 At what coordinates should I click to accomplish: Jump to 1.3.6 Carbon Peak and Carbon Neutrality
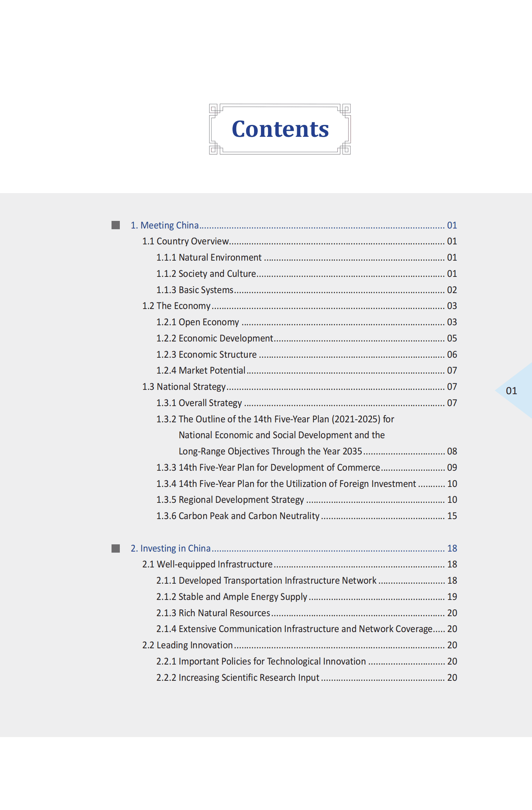[x=238, y=516]
